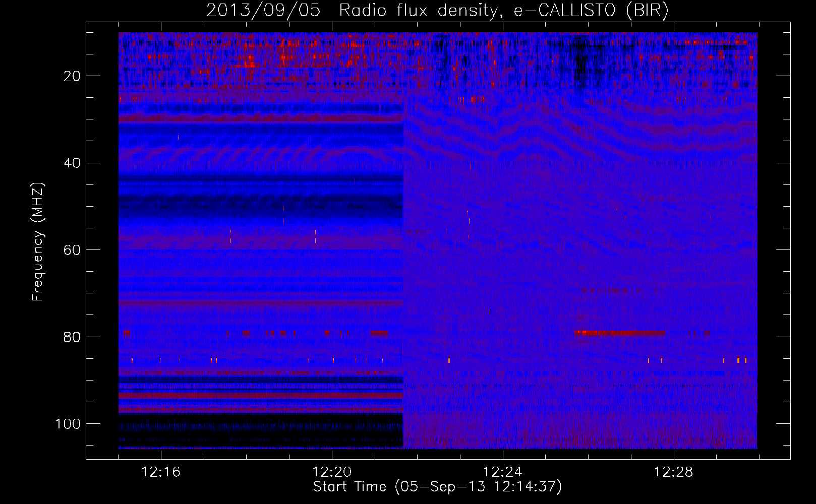Image resolution: width=816 pixels, height=504 pixels.
Task: Click the 20 MHz frequency tick label
Action: click(72, 76)
